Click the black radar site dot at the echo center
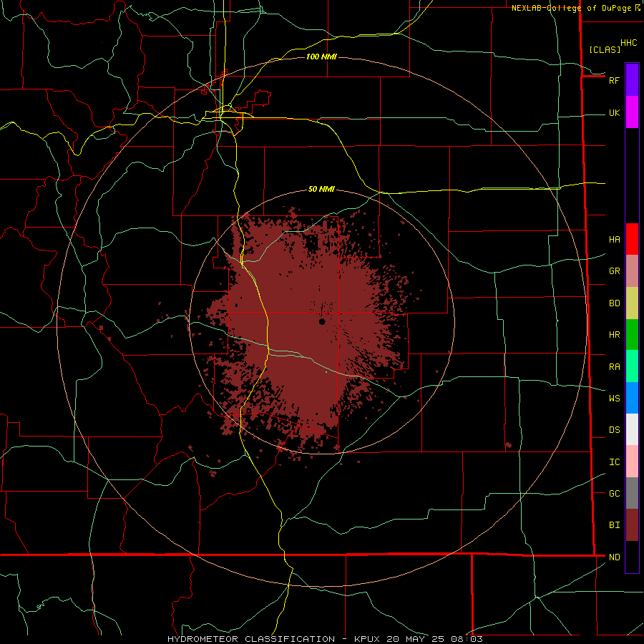This screenshot has height=644, width=644. click(x=322, y=321)
